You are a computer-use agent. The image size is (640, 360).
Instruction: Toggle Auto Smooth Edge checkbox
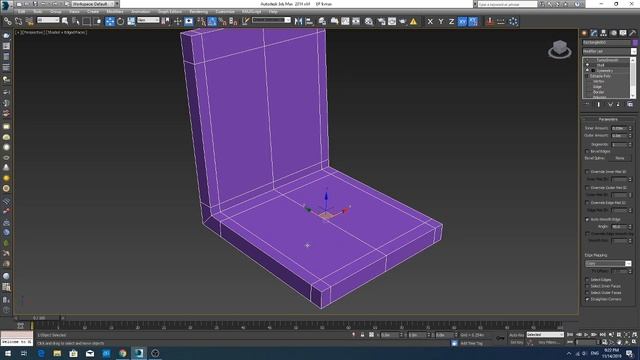(x=587, y=220)
